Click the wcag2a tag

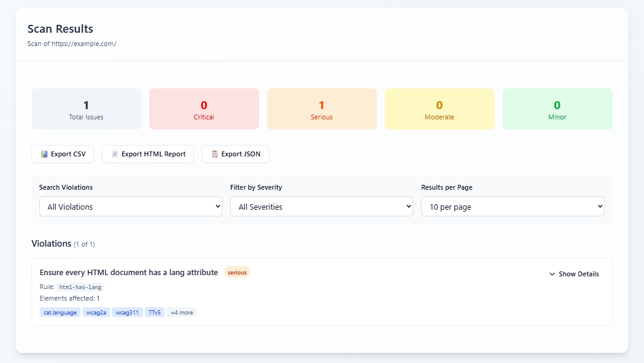tap(96, 313)
